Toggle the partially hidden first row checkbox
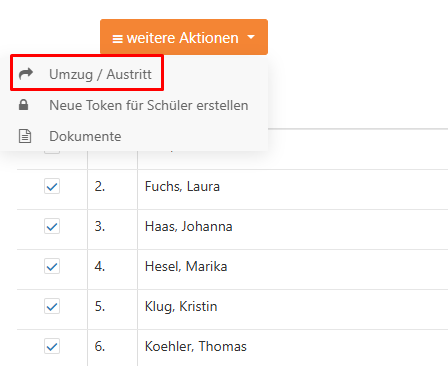This screenshot has width=448, height=366. [52, 152]
